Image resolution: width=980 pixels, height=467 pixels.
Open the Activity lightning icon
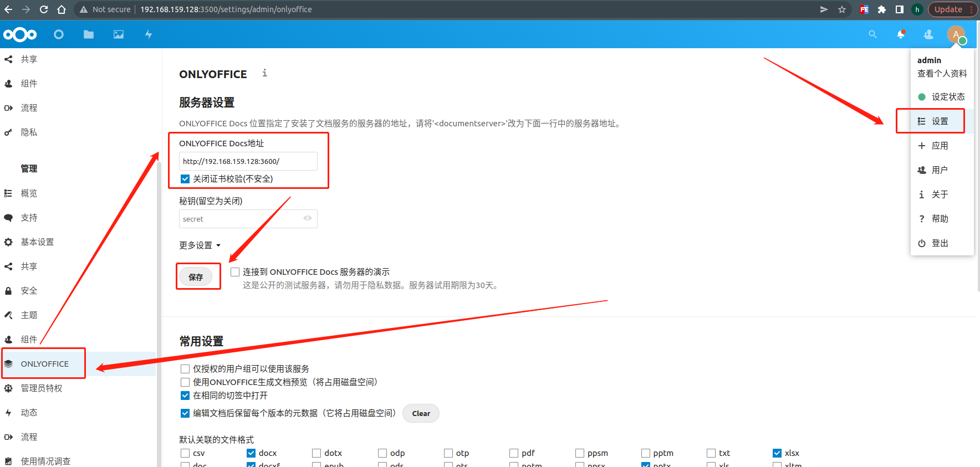[149, 34]
